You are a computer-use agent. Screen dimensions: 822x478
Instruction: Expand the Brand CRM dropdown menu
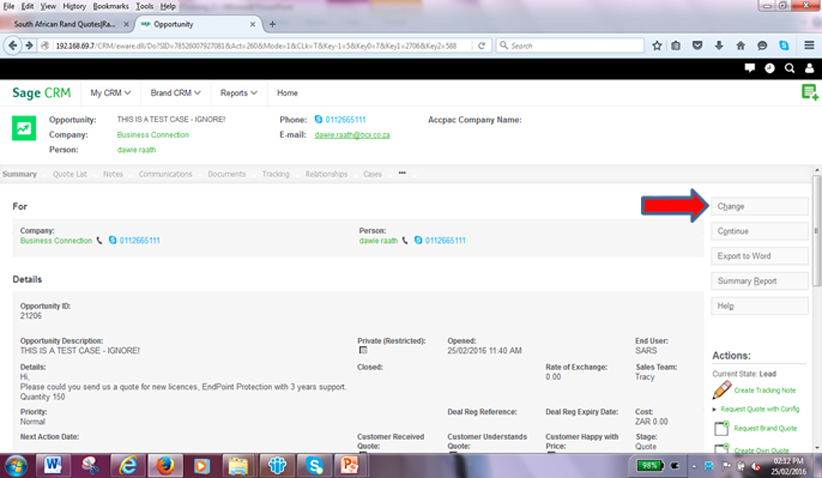point(176,93)
